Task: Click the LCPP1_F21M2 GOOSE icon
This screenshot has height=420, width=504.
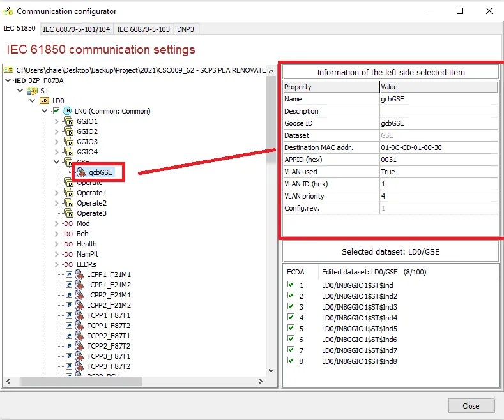Action: [x=79, y=285]
